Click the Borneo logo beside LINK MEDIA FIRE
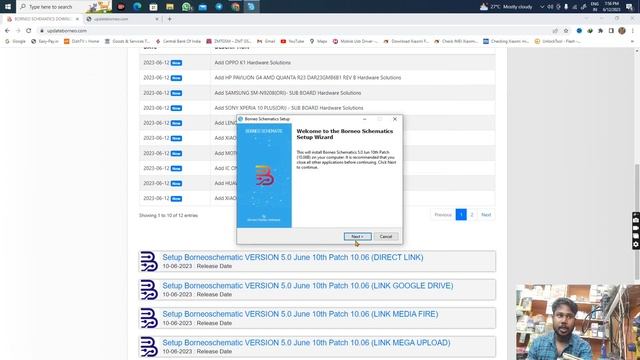 [149, 318]
